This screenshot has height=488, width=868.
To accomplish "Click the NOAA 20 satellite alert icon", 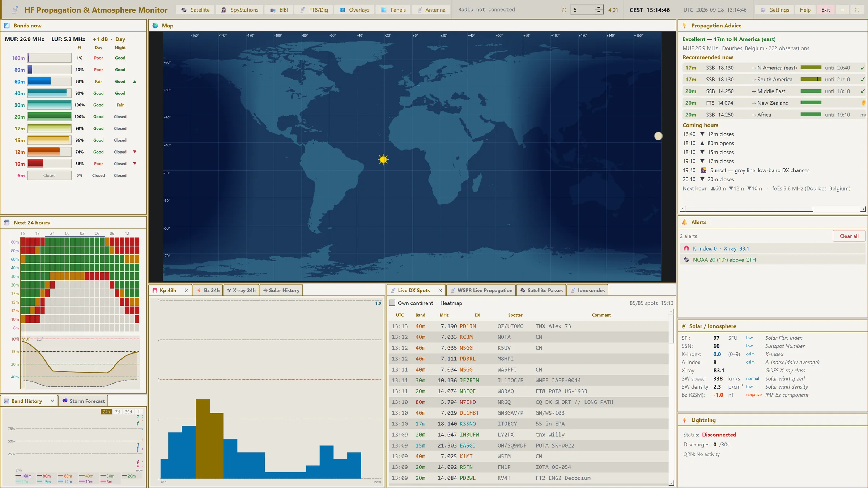I will pos(686,260).
